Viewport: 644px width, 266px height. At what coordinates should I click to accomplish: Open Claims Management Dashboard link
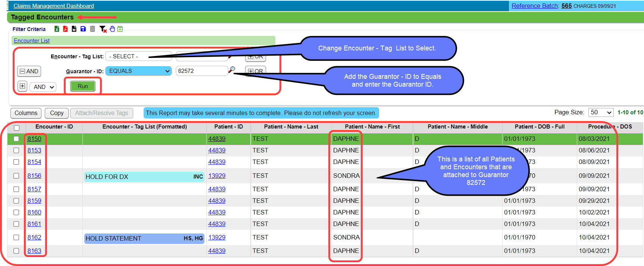tap(54, 6)
